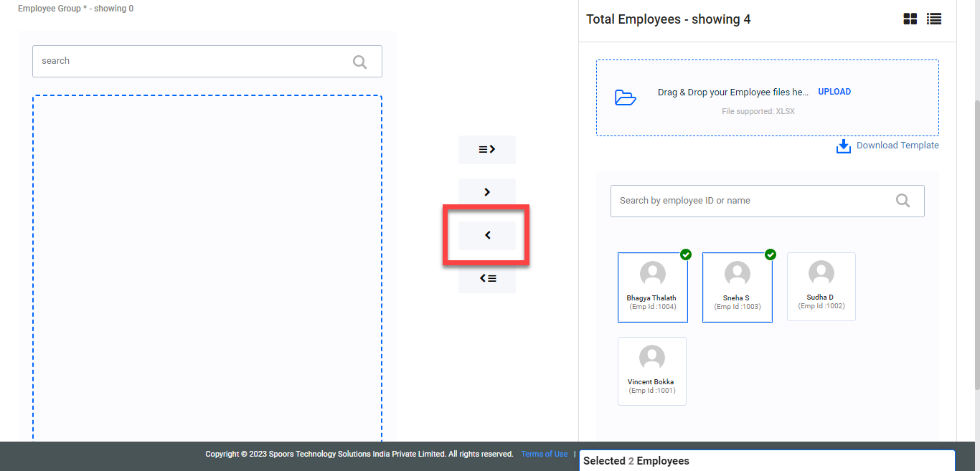The image size is (980, 471).
Task: Click magnifier icon in employee group search
Action: [359, 62]
